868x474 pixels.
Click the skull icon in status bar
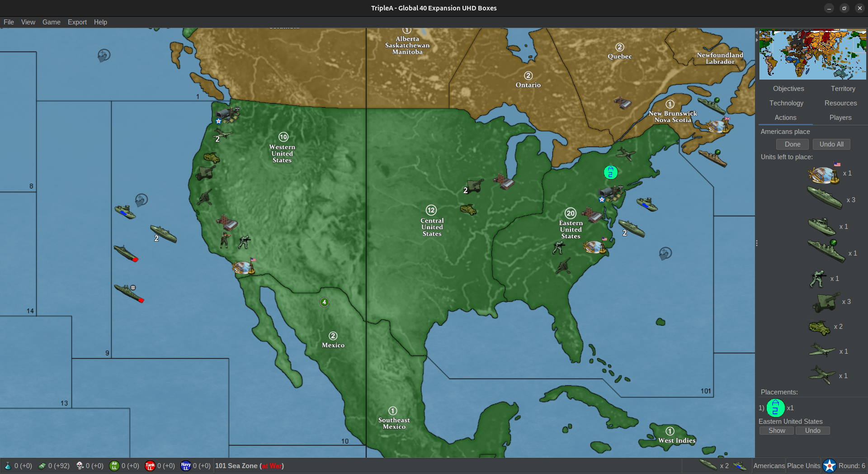click(80, 465)
